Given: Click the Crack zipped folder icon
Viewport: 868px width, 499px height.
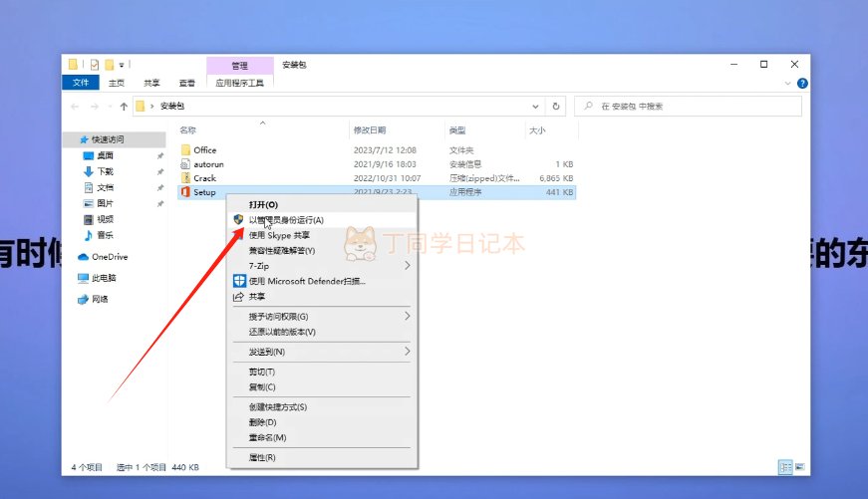Looking at the screenshot, I should pyautogui.click(x=184, y=178).
